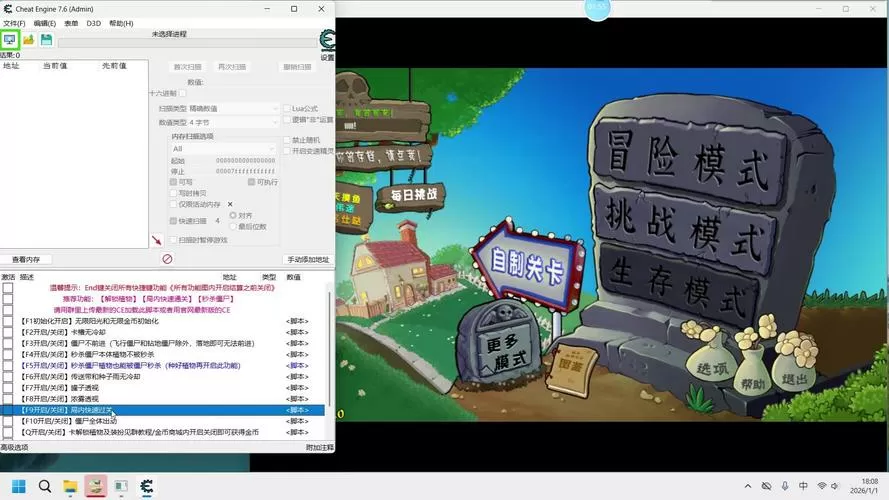Click the small X beside 仅限活动内存

click(230, 204)
